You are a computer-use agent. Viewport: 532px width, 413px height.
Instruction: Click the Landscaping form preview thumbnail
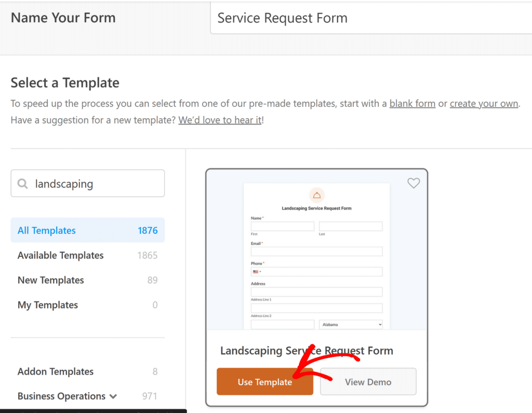316,250
